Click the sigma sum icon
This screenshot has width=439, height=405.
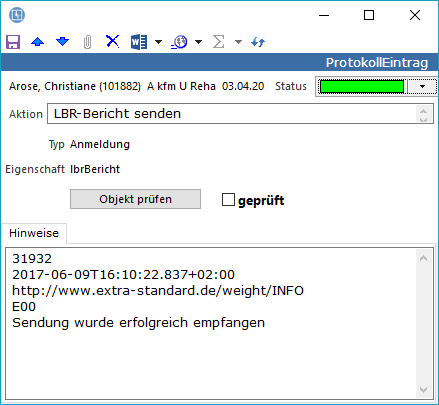(218, 42)
